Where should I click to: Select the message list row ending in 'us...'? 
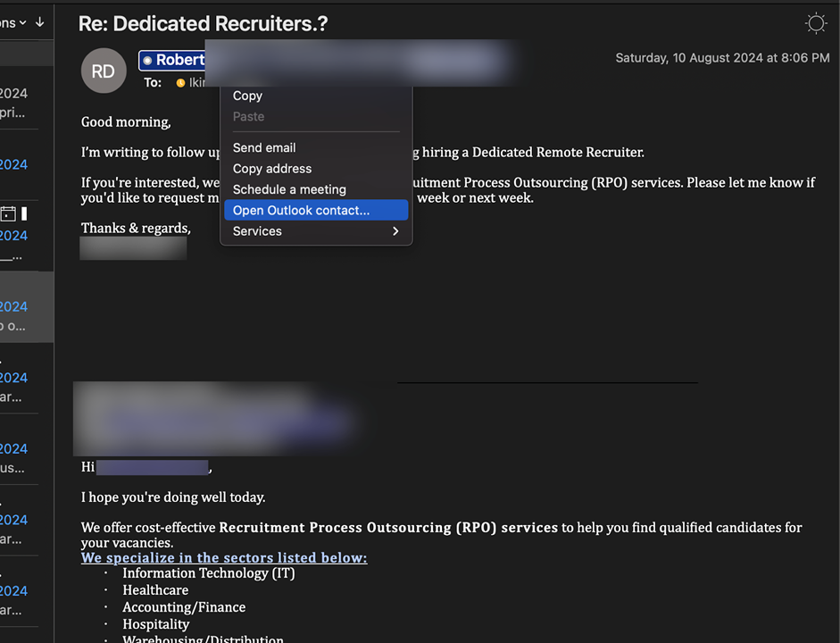(27, 449)
